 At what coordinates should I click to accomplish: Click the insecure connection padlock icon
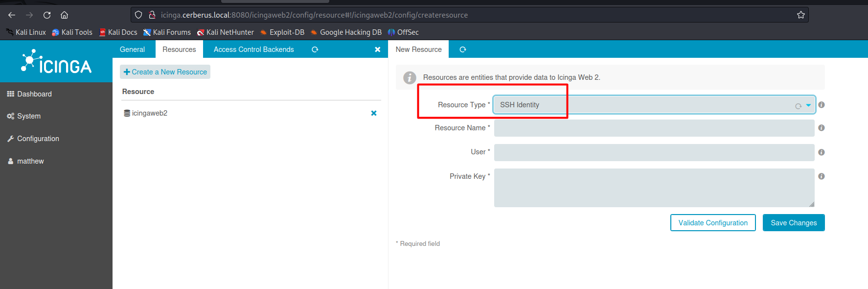[x=152, y=15]
